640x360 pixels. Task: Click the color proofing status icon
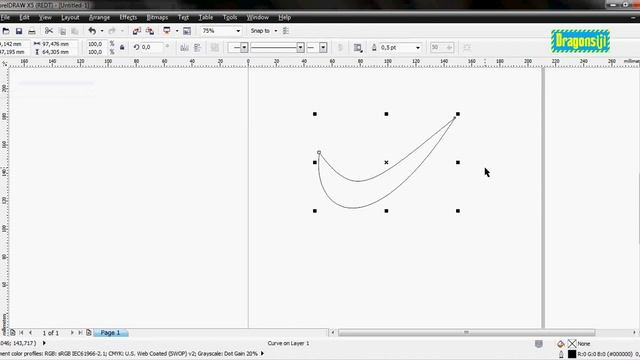tap(539, 344)
